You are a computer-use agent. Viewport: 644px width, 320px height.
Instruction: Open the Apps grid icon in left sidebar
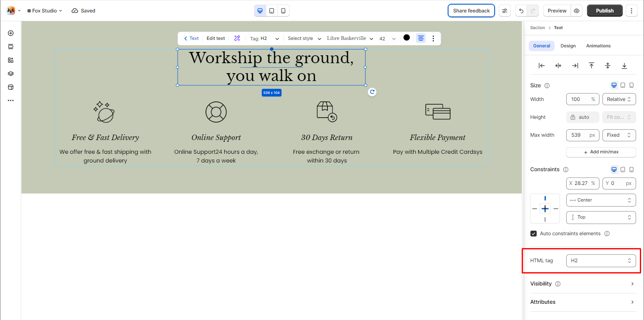pos(11,60)
